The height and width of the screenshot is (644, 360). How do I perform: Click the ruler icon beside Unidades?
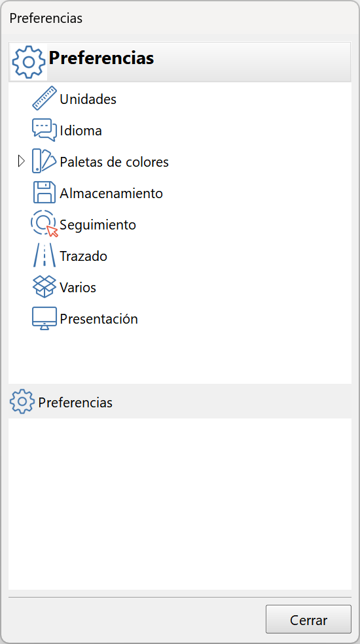45,99
